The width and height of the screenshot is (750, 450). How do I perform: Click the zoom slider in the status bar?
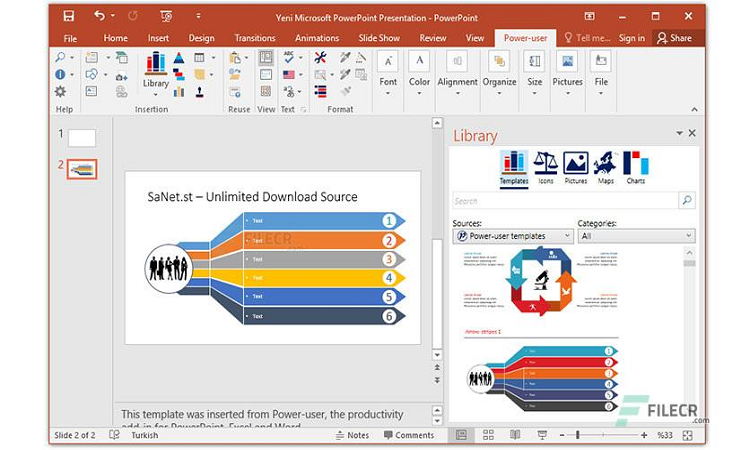click(605, 435)
